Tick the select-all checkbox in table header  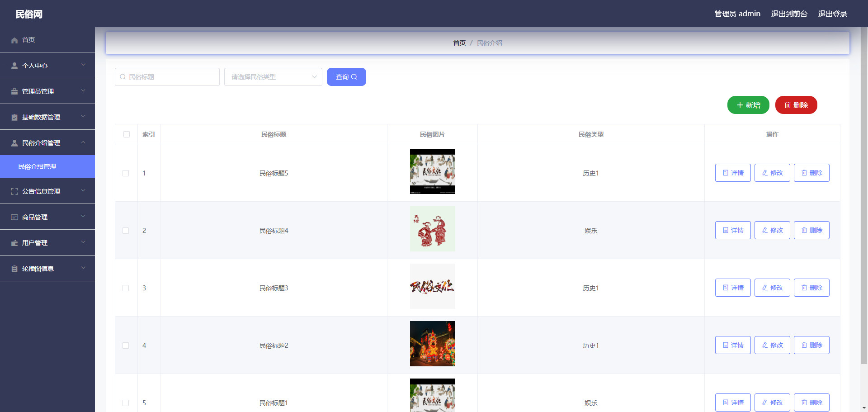click(127, 134)
